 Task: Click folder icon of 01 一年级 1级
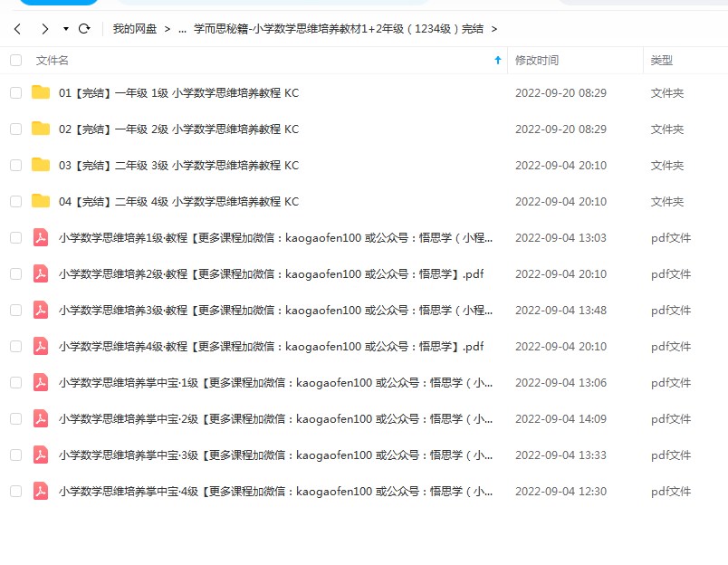coord(41,92)
